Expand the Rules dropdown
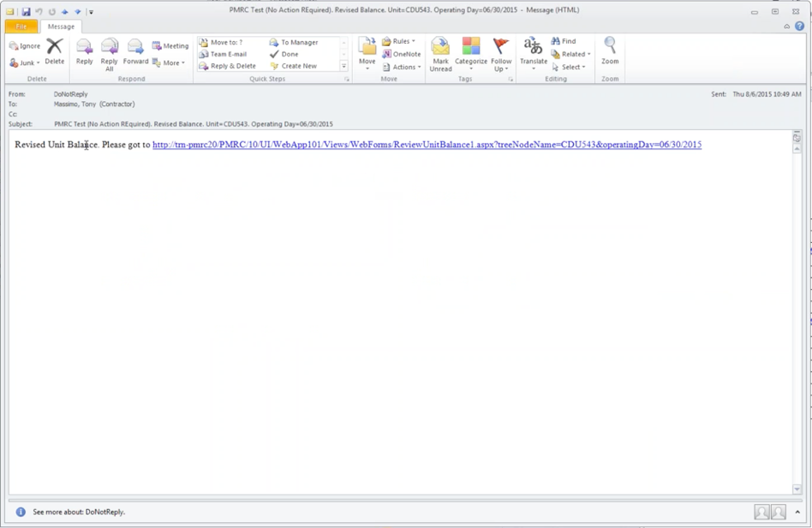The height and width of the screenshot is (528, 812). [398, 41]
